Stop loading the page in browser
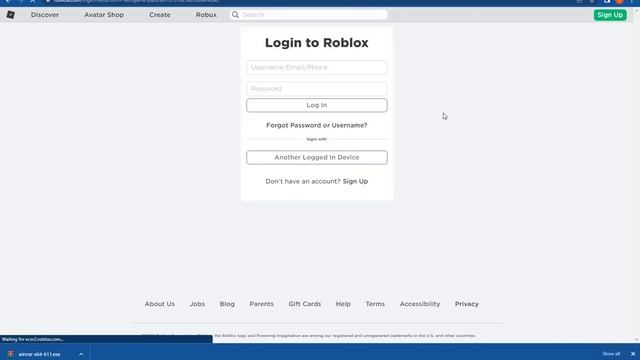Viewport: 640px width, 360px height. pyautogui.click(x=33, y=1)
